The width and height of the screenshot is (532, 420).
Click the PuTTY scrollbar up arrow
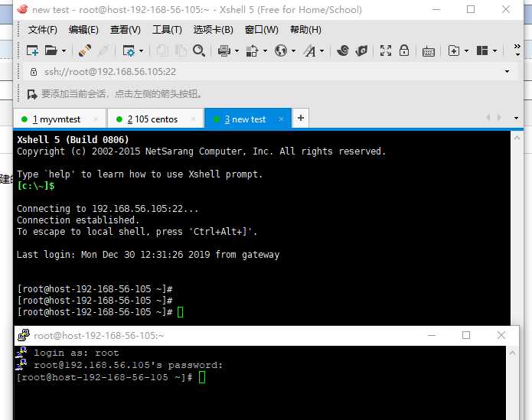tap(512, 353)
